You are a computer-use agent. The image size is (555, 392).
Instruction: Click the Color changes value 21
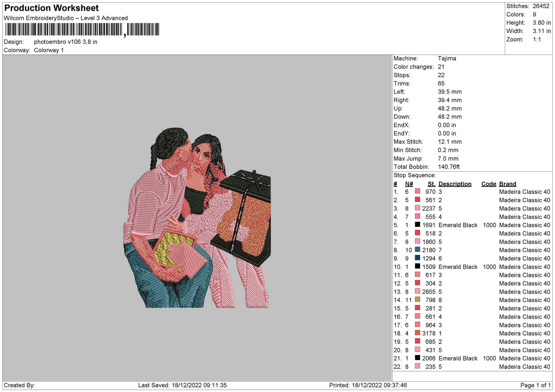tap(441, 67)
